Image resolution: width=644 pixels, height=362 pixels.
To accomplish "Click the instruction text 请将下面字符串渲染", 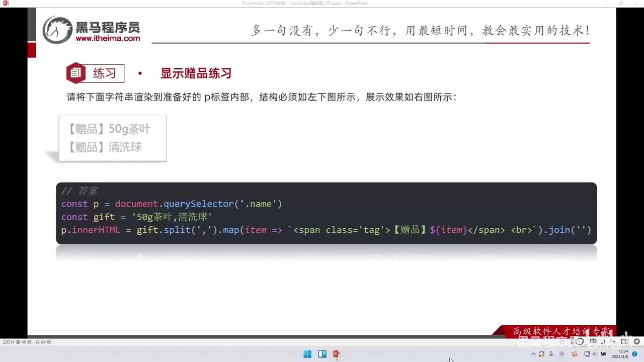I will pyautogui.click(x=262, y=97).
